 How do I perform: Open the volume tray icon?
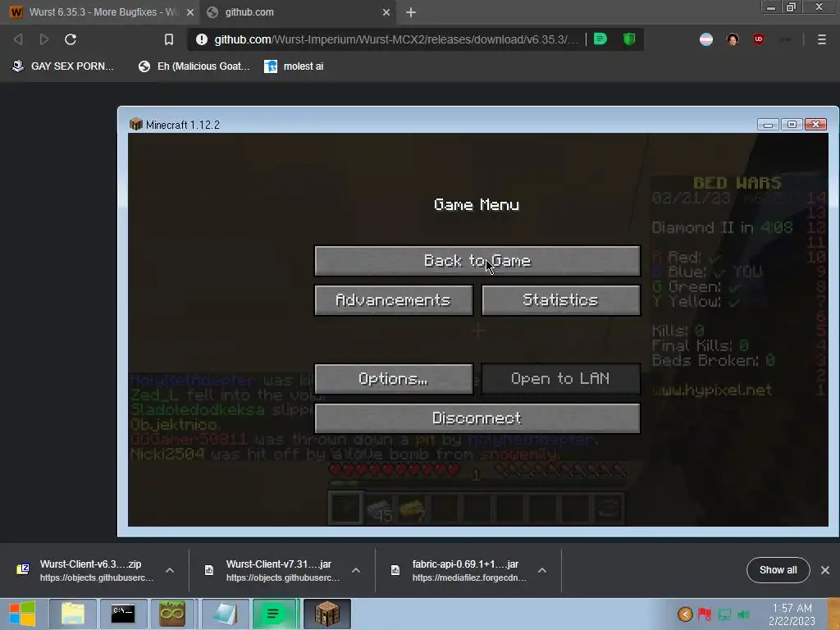[743, 614]
